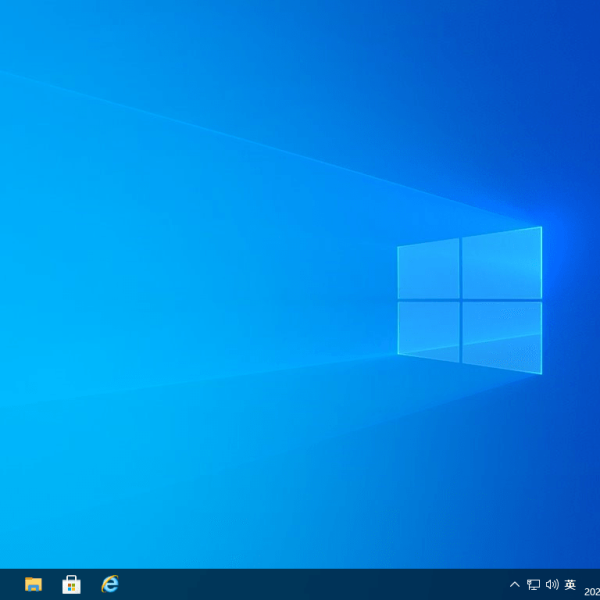The width and height of the screenshot is (600, 600).
Task: Show hidden system tray icons
Action: pos(515,584)
